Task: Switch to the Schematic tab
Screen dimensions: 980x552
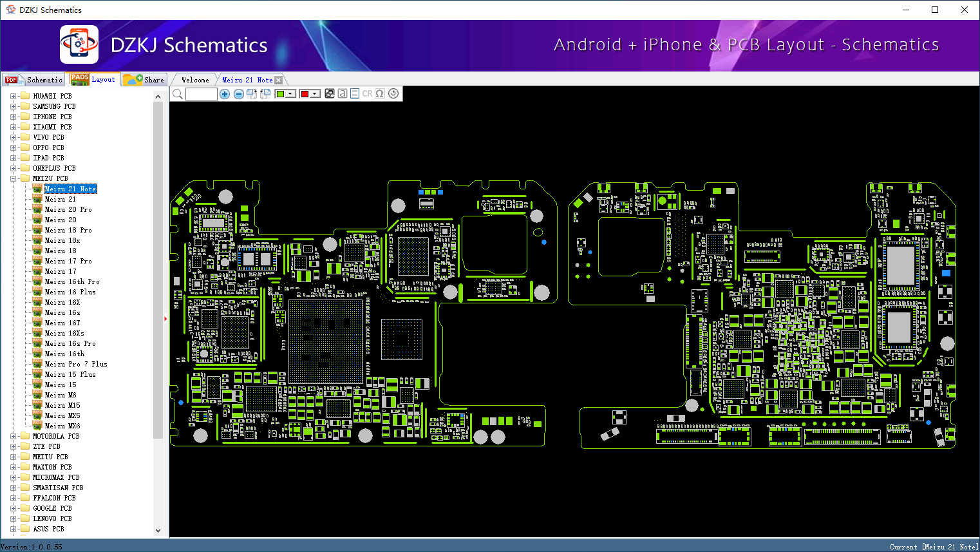Action: click(x=33, y=80)
